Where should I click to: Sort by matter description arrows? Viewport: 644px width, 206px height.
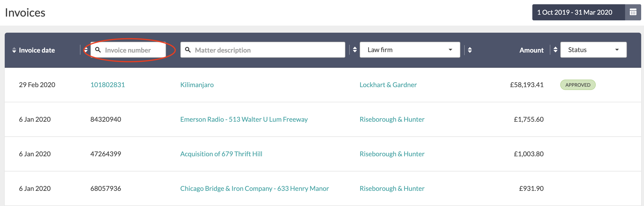[x=354, y=50]
